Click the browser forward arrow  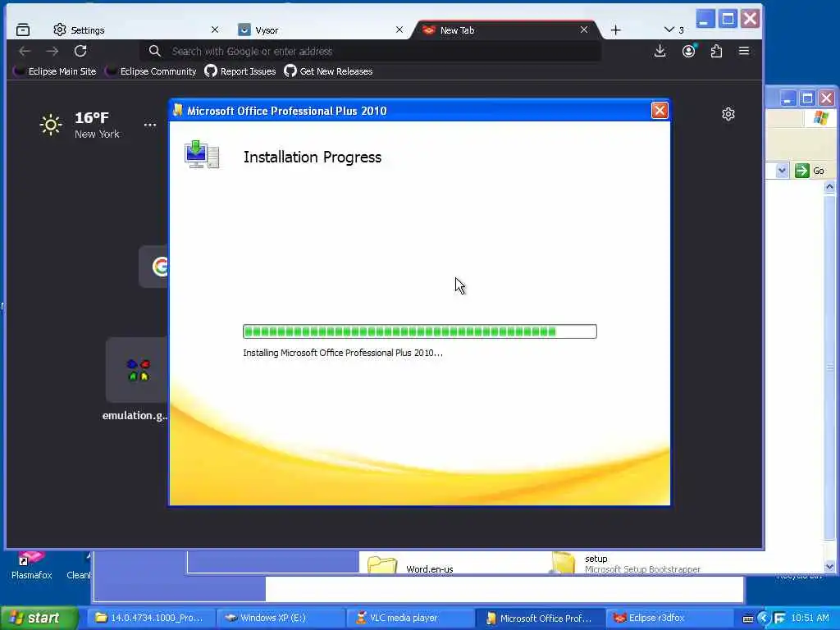click(x=52, y=51)
